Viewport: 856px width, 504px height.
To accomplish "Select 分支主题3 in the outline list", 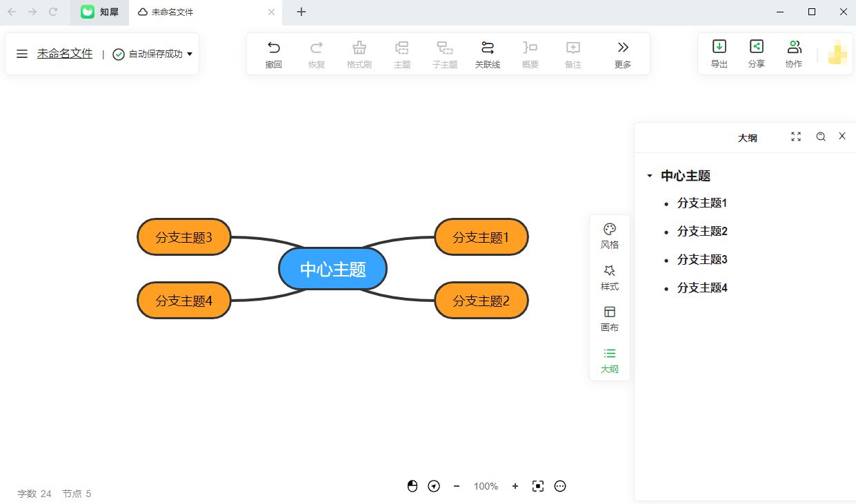I will click(x=702, y=259).
